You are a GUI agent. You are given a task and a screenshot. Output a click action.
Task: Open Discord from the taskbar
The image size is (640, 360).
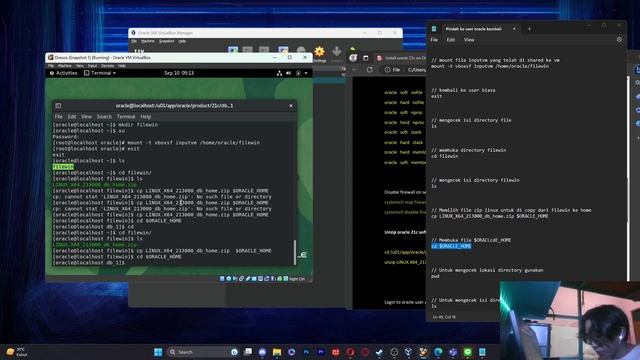coord(262,352)
